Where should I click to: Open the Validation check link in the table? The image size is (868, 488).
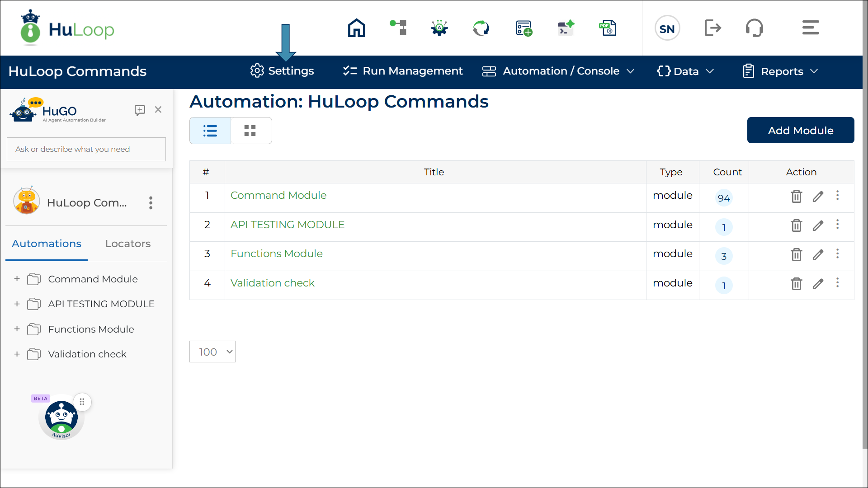click(x=273, y=283)
